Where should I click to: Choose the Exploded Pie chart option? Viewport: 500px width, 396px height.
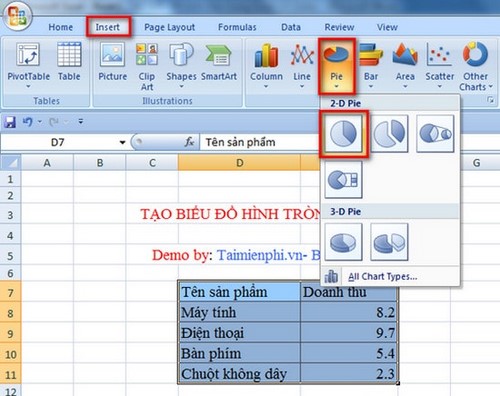point(389,134)
